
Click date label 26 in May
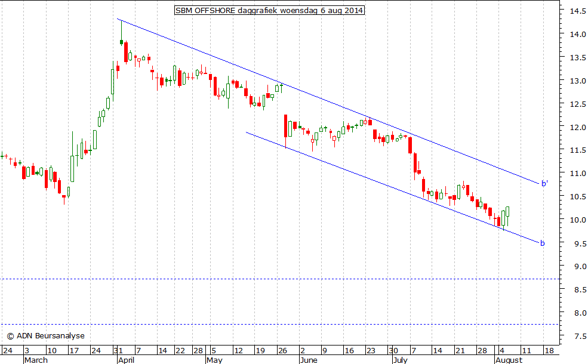[282, 350]
